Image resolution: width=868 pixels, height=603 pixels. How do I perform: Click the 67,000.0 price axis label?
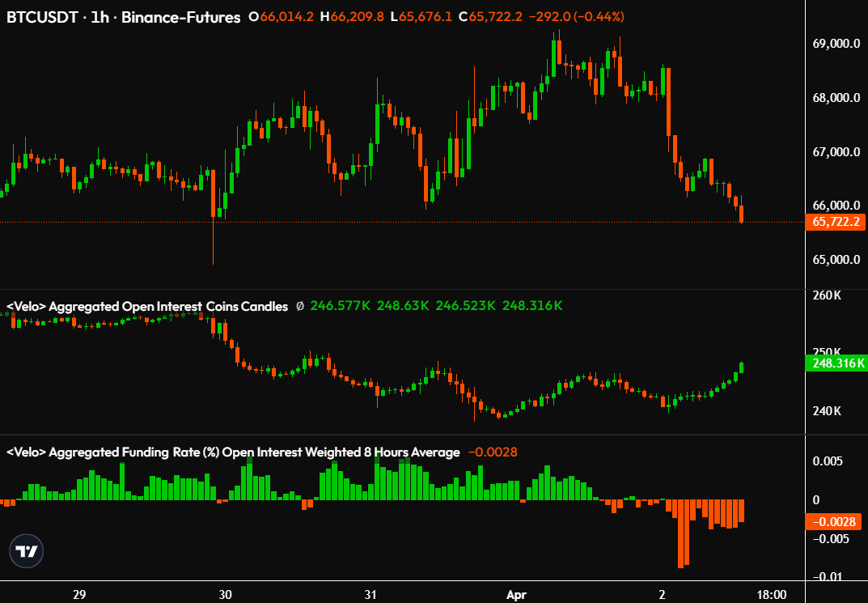(x=836, y=151)
